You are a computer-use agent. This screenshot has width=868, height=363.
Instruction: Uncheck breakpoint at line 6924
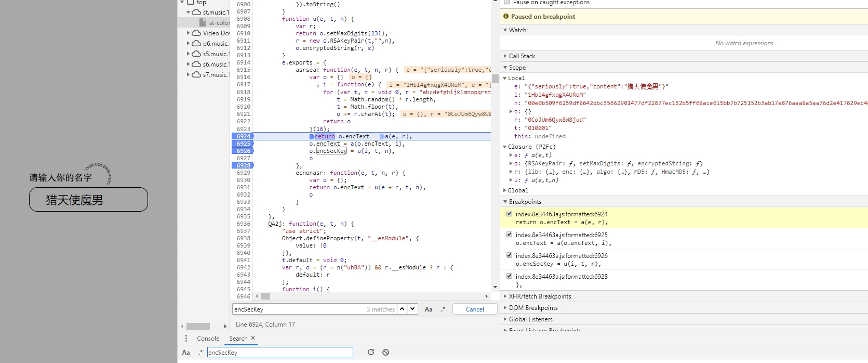pyautogui.click(x=509, y=214)
